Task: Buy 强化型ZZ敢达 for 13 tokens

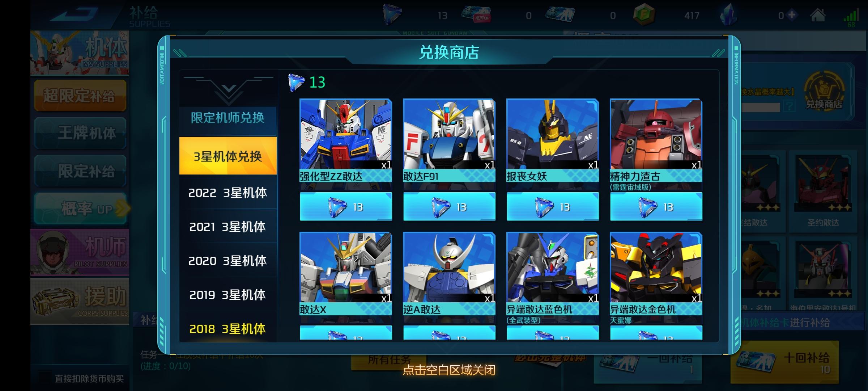Action: pyautogui.click(x=346, y=207)
